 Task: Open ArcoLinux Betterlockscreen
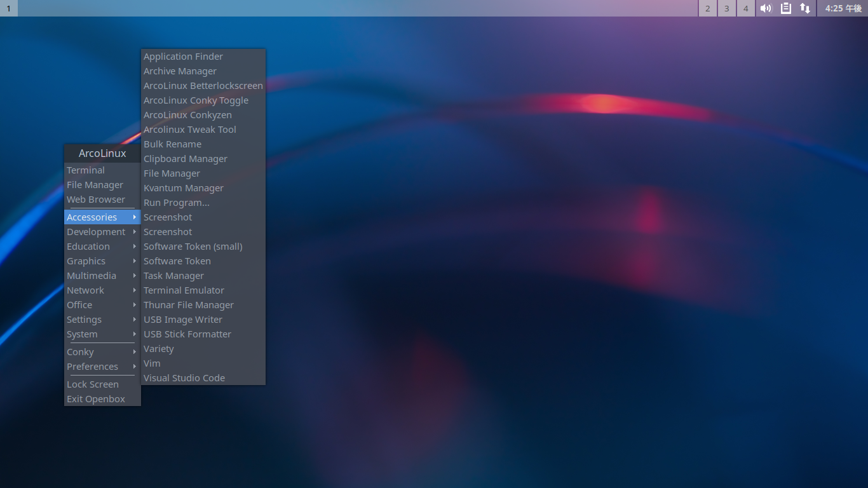click(x=203, y=86)
